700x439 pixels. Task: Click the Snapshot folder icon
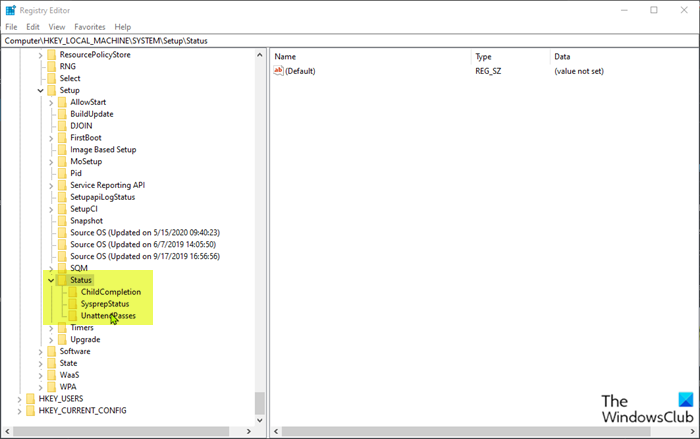click(x=62, y=221)
